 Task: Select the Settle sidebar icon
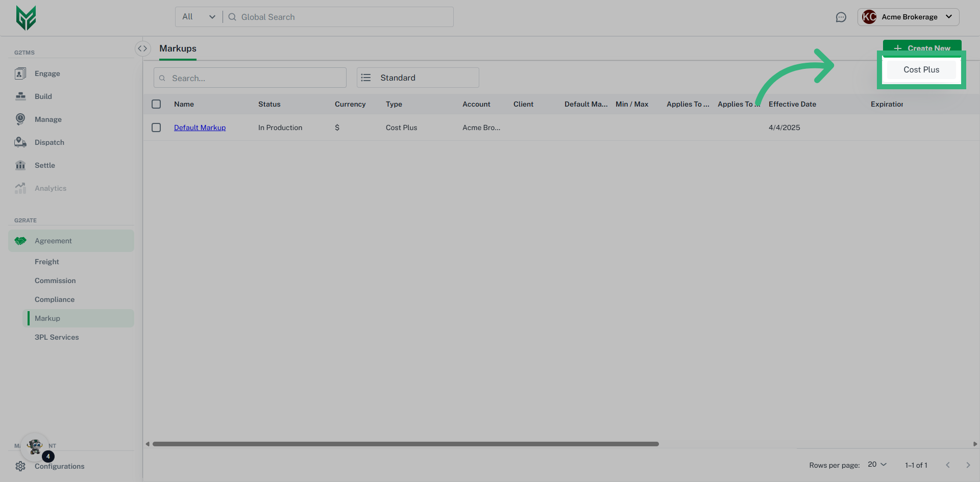click(20, 165)
